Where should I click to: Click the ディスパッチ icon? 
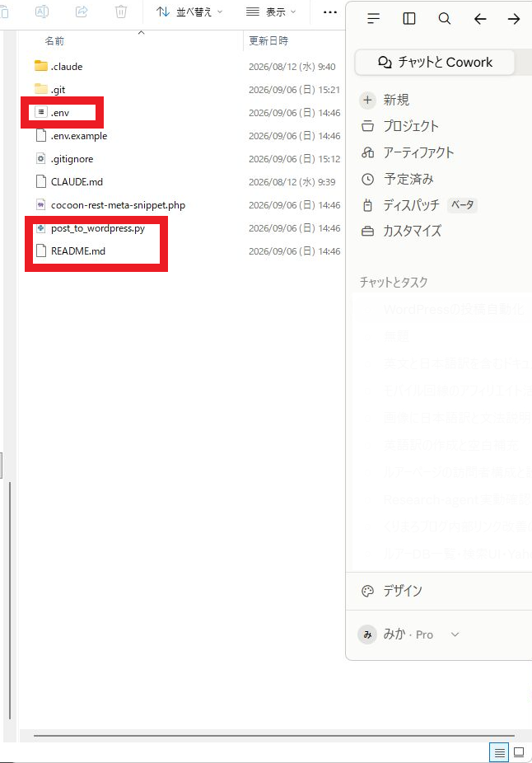367,205
